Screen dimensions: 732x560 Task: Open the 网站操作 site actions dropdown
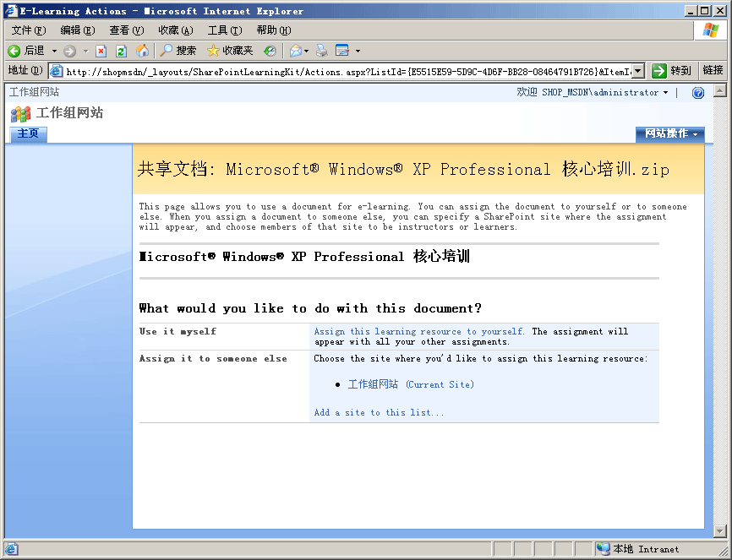(x=670, y=133)
